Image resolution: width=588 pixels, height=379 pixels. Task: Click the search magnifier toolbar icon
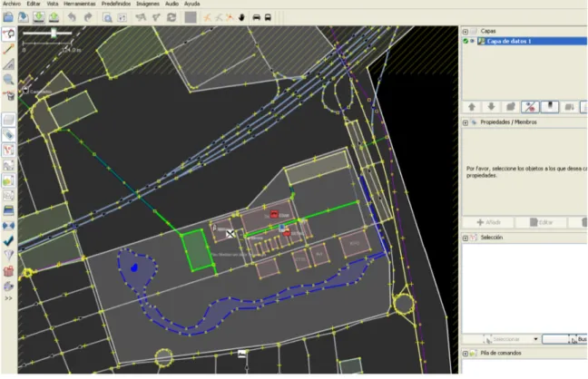[107, 17]
